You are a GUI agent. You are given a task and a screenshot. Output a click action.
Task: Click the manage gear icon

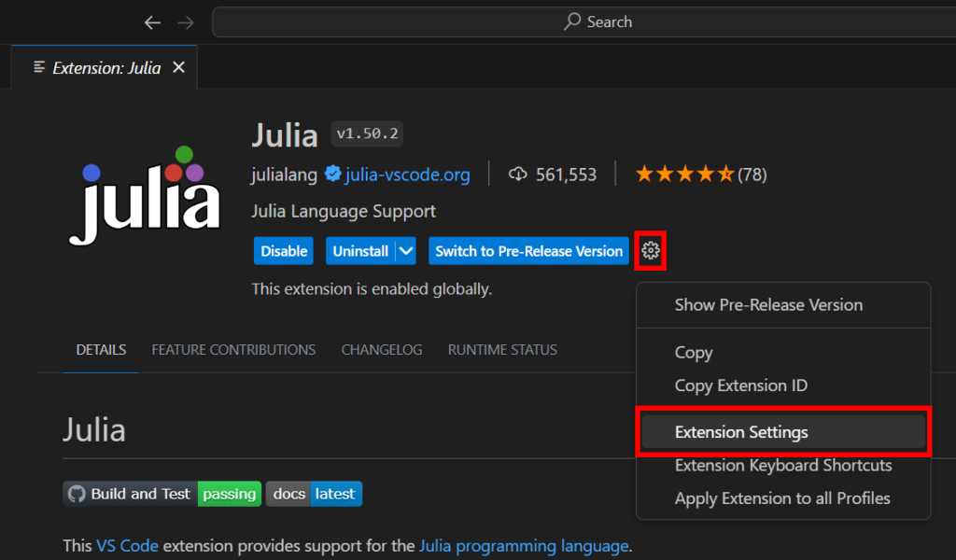(651, 250)
